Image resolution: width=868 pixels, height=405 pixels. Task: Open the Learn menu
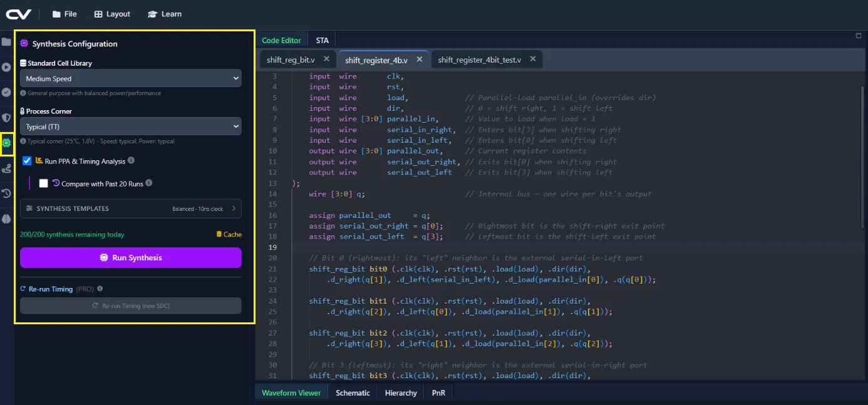pos(165,14)
